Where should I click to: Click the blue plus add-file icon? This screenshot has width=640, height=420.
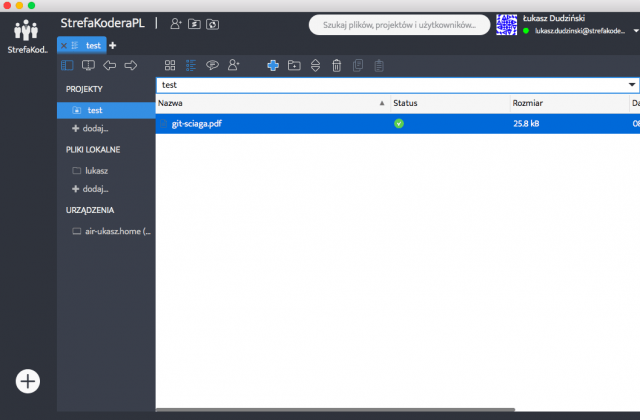coord(273,65)
